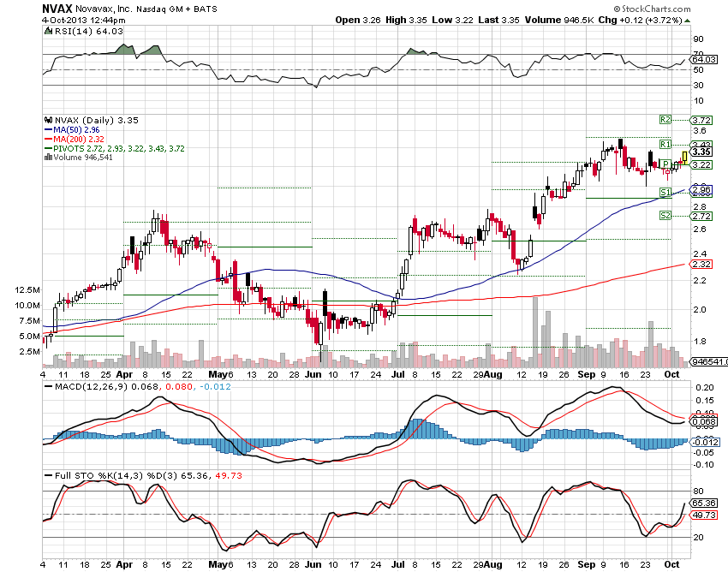728x572 pixels.
Task: Click the blue -0.012 value in MACD legend
Action: pos(215,386)
